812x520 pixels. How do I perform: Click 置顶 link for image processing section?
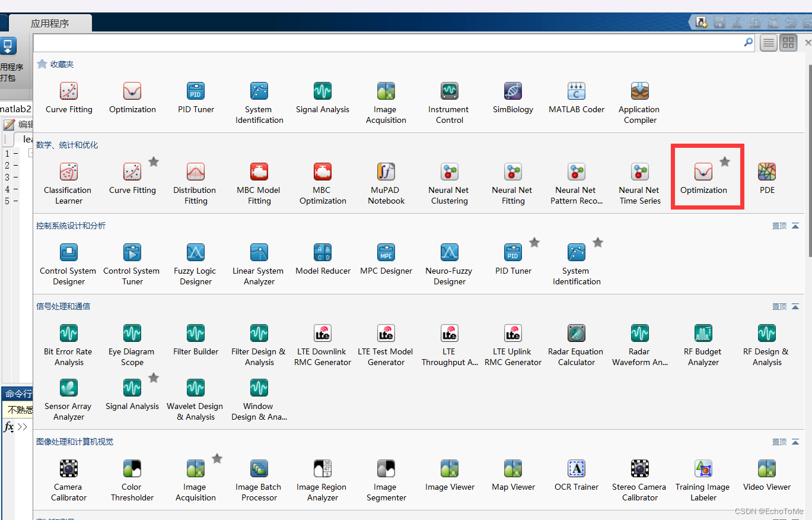779,442
